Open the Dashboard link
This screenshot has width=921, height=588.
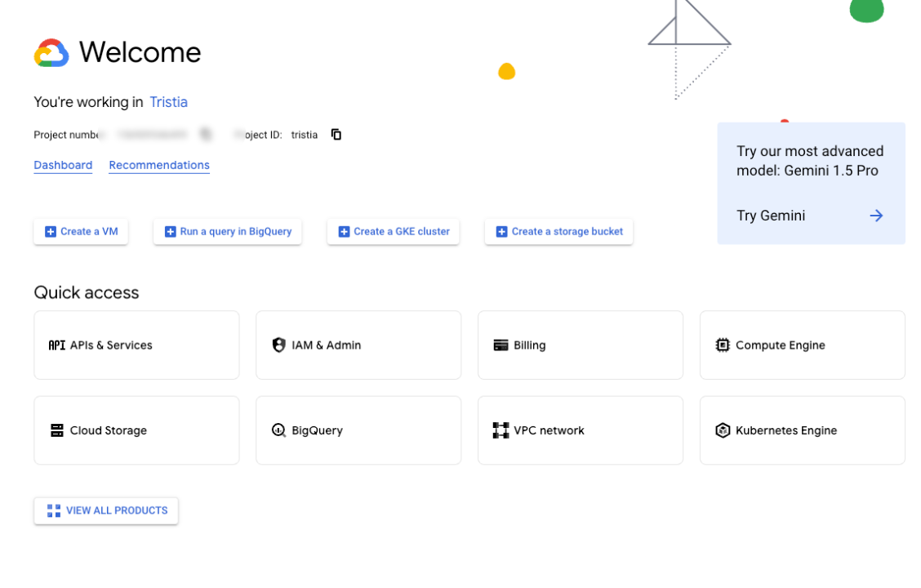[x=63, y=165]
